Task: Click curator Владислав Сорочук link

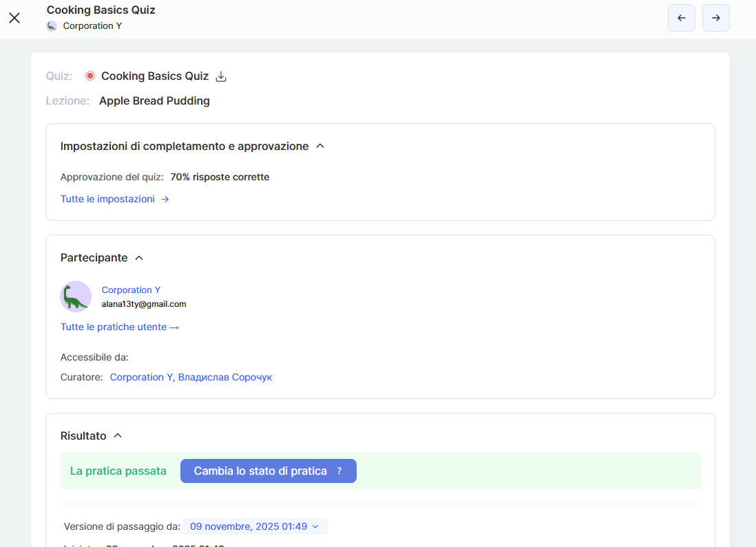Action: click(x=225, y=377)
